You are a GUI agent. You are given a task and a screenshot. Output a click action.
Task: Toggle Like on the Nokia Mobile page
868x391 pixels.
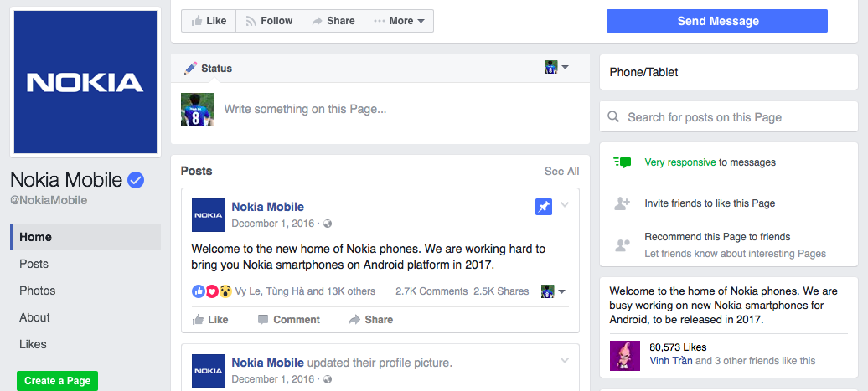(206, 21)
